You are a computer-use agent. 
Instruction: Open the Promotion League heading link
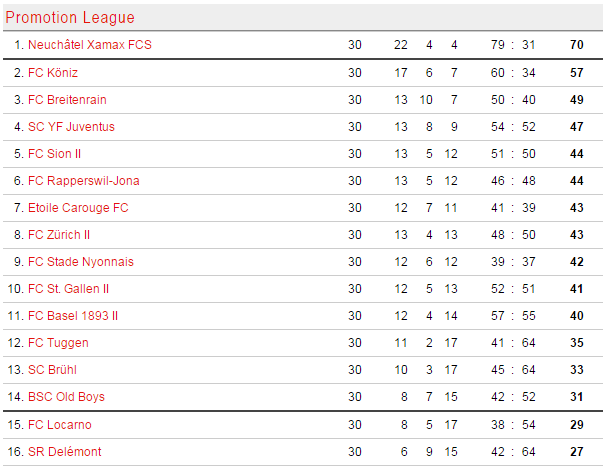pyautogui.click(x=70, y=18)
